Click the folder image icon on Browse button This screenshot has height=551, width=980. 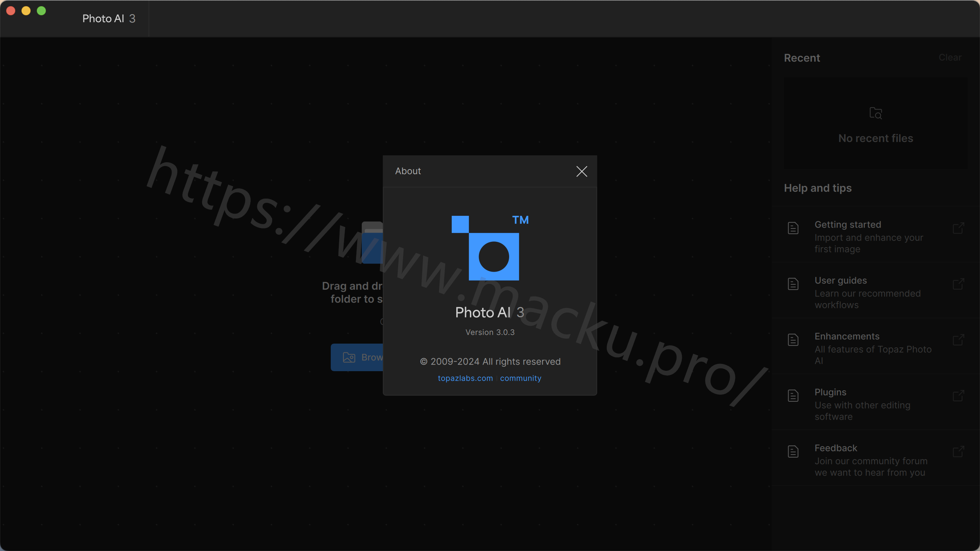click(349, 357)
